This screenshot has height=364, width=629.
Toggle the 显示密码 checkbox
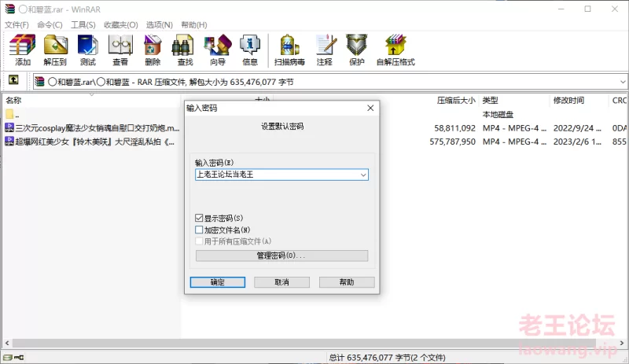point(199,218)
